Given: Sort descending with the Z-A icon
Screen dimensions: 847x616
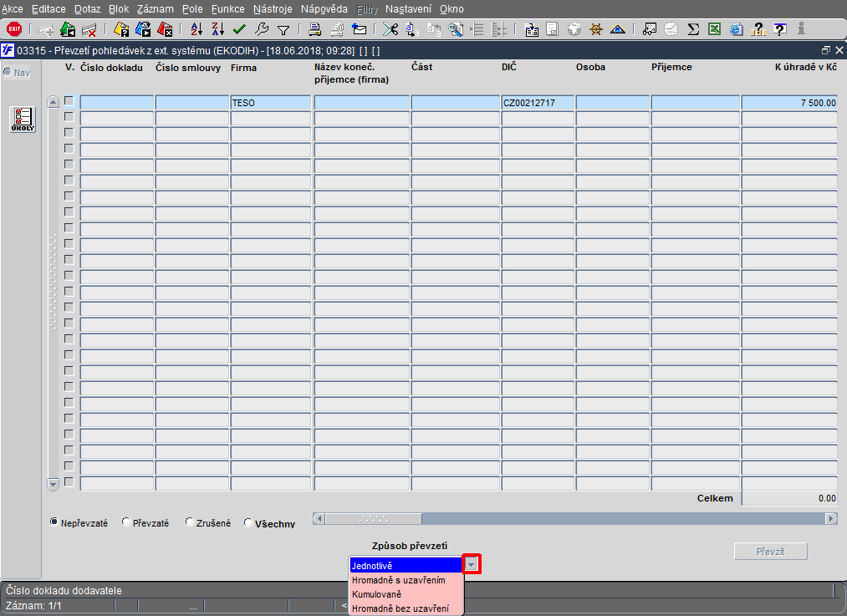Looking at the screenshot, I should tap(217, 29).
